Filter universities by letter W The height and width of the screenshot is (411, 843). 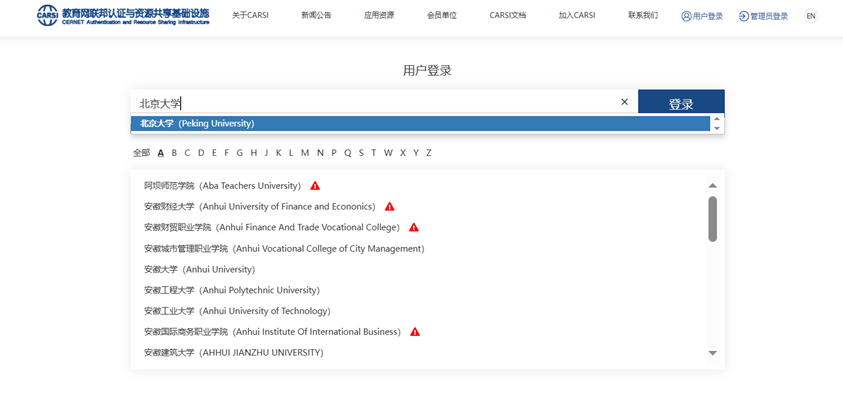click(388, 153)
